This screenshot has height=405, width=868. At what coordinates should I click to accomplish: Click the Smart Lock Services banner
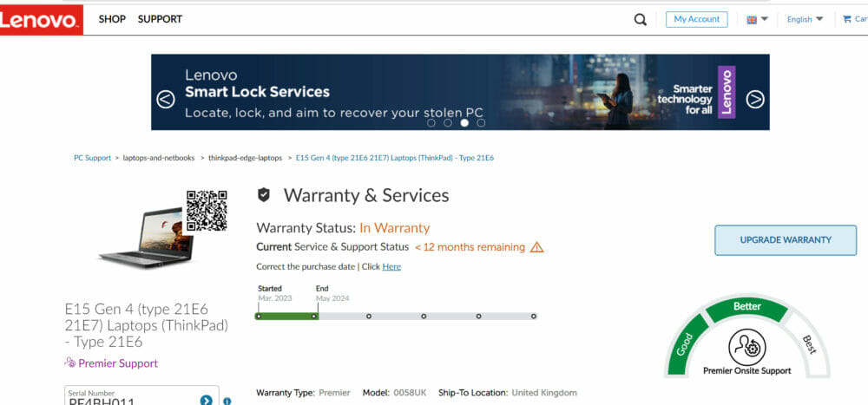[460, 92]
